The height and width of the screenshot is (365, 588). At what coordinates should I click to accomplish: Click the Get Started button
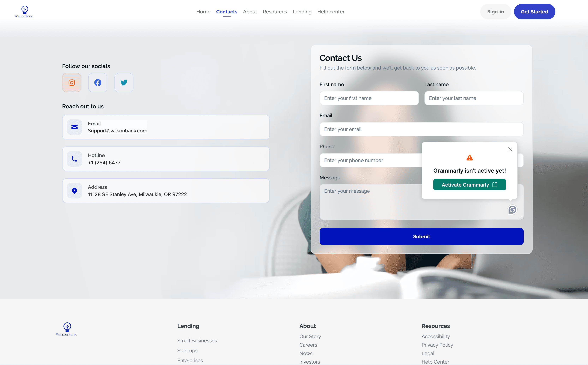click(534, 12)
